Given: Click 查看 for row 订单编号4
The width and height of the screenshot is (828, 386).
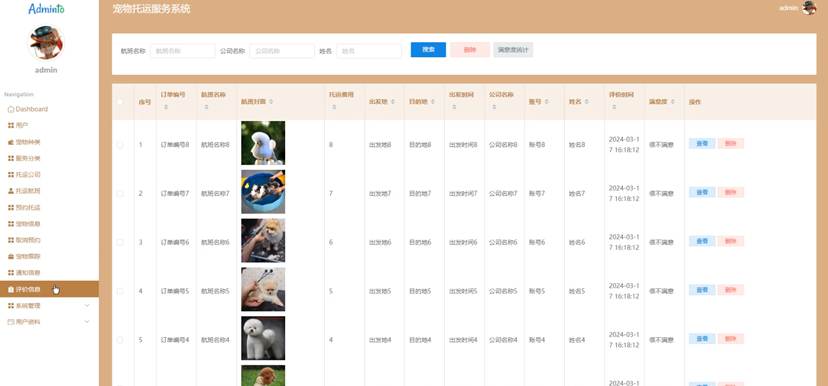Looking at the screenshot, I should tap(702, 339).
